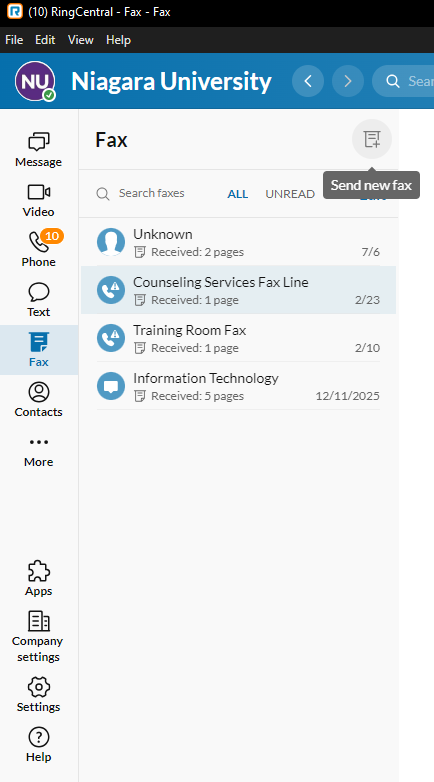Screen dimensions: 434x782
Task: Open the View menu
Action: pyautogui.click(x=81, y=40)
